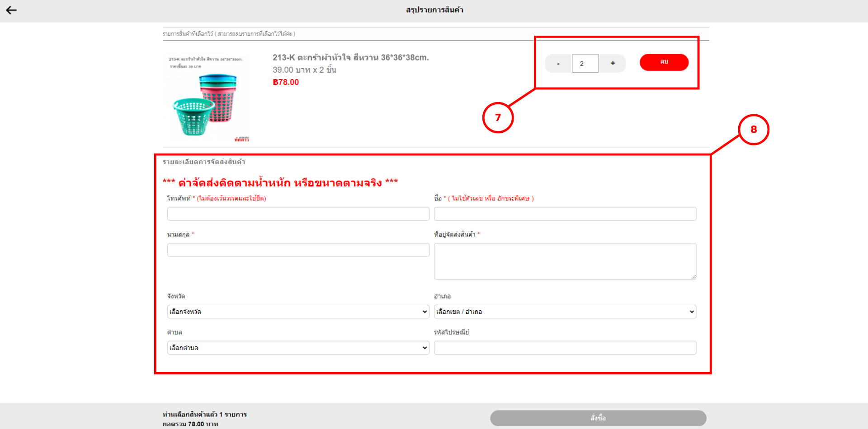Click the back arrow icon
This screenshot has height=429, width=868.
[11, 10]
